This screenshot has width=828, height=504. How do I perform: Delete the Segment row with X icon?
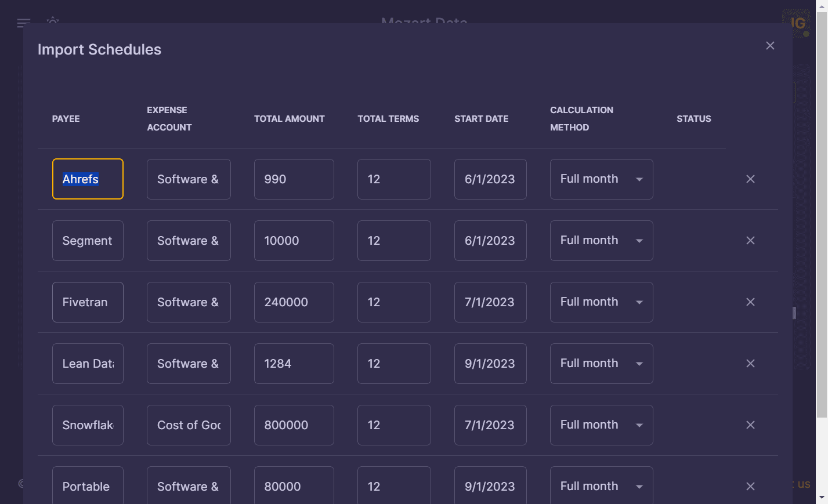(x=750, y=241)
